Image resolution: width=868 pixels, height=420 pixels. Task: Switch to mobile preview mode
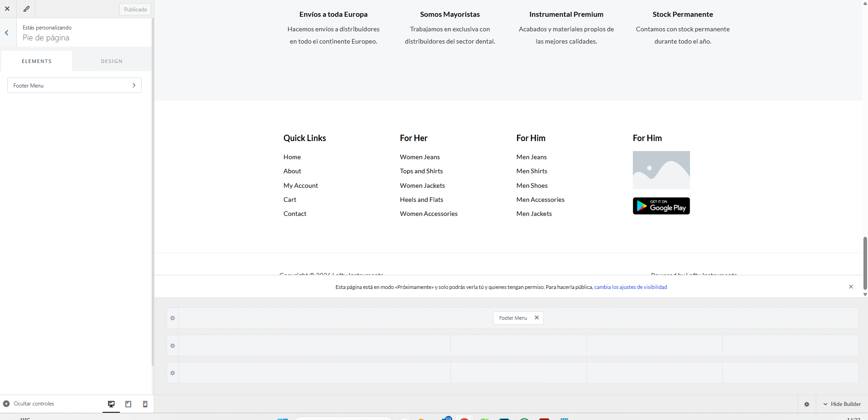click(145, 404)
